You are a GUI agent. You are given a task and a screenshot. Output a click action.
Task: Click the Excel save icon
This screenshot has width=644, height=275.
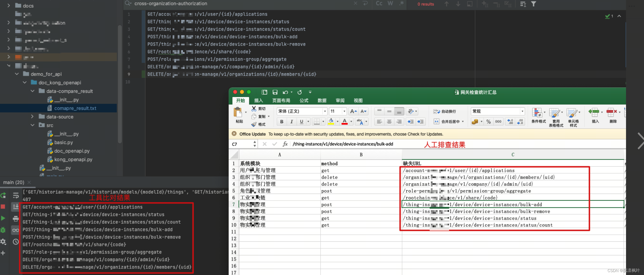pyautogui.click(x=275, y=92)
